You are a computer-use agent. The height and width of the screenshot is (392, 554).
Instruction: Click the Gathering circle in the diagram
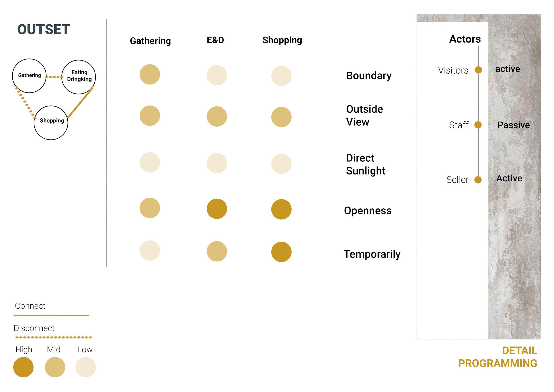point(29,76)
